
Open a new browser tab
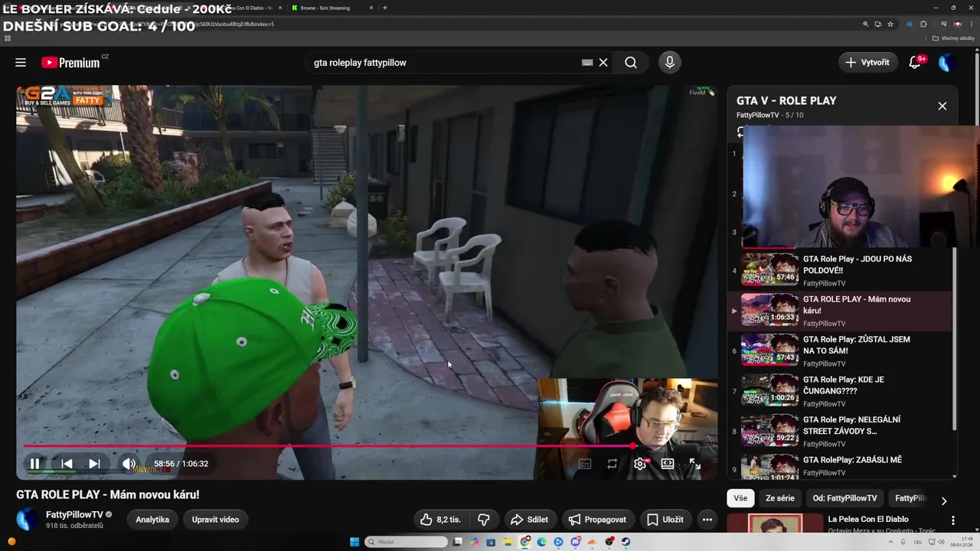pyautogui.click(x=384, y=8)
